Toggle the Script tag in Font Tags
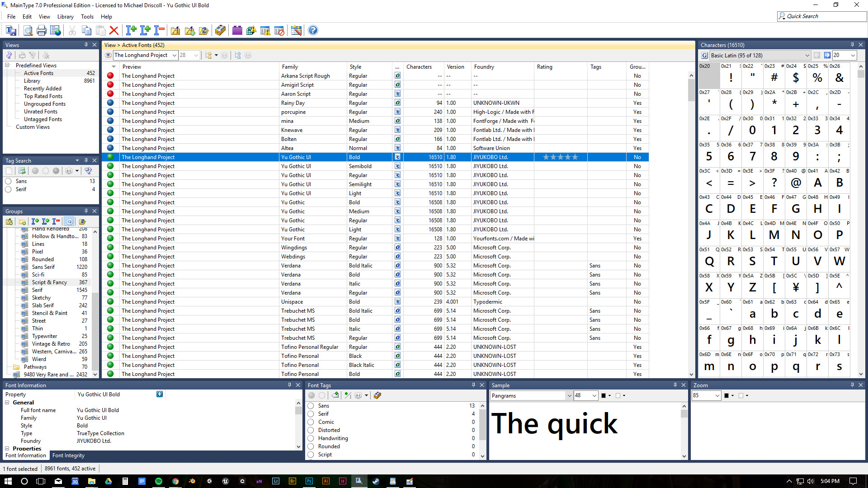 click(311, 455)
